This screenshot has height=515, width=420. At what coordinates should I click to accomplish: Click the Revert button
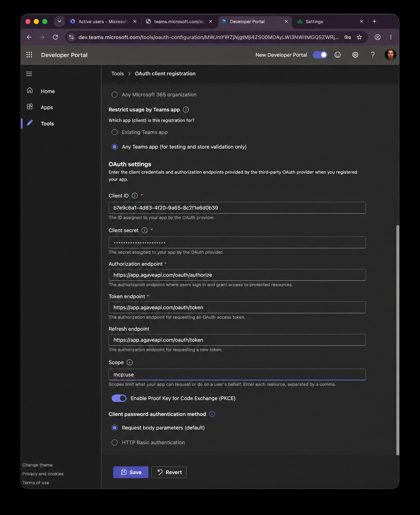pyautogui.click(x=169, y=472)
